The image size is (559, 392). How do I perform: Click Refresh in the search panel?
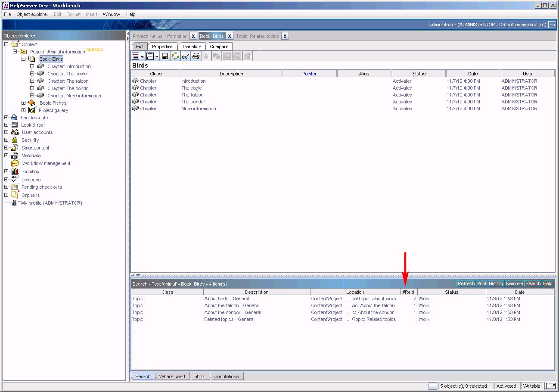466,283
